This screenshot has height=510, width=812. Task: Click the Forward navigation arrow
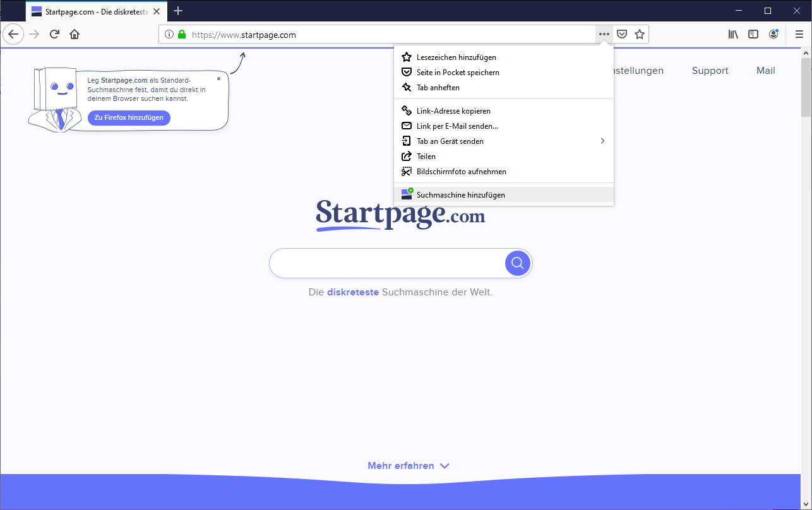(x=34, y=34)
